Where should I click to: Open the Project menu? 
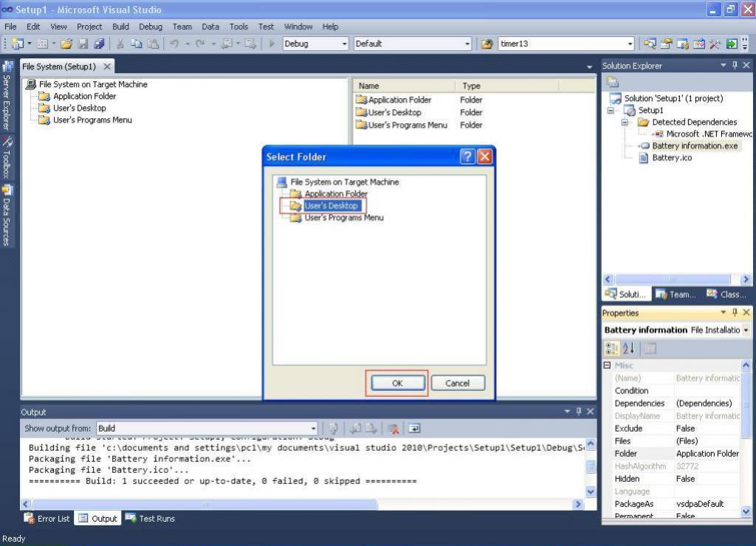point(89,27)
